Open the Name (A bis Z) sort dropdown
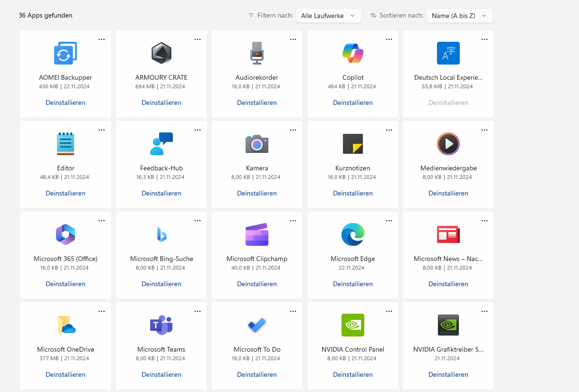Screen dimensions: 579x392 coord(459,16)
